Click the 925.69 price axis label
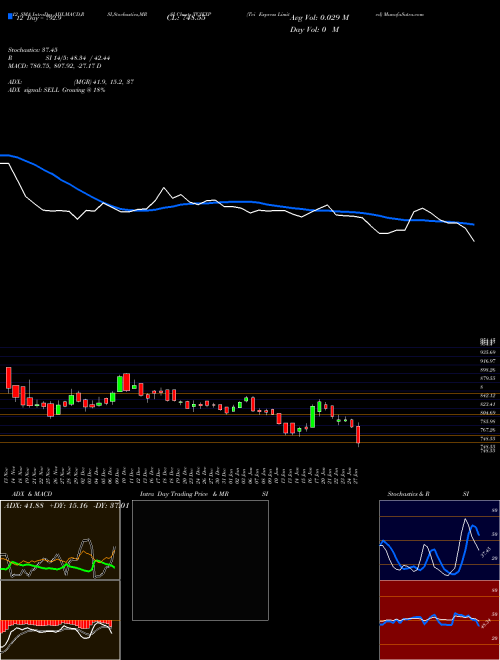The width and height of the screenshot is (500, 660). click(x=487, y=352)
